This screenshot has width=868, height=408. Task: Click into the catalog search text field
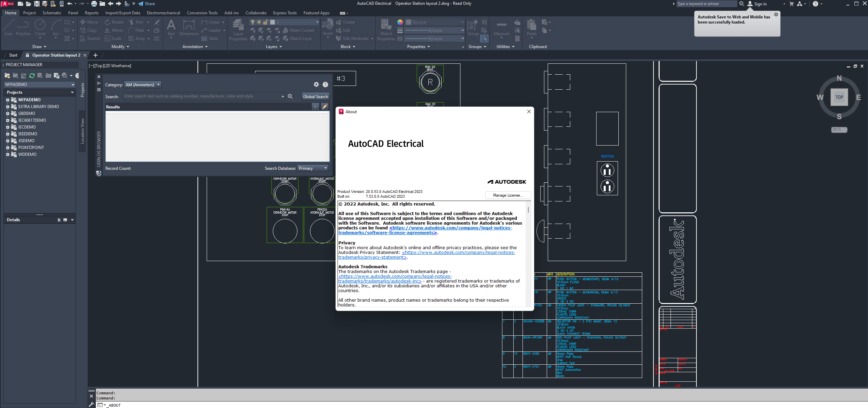[201, 96]
